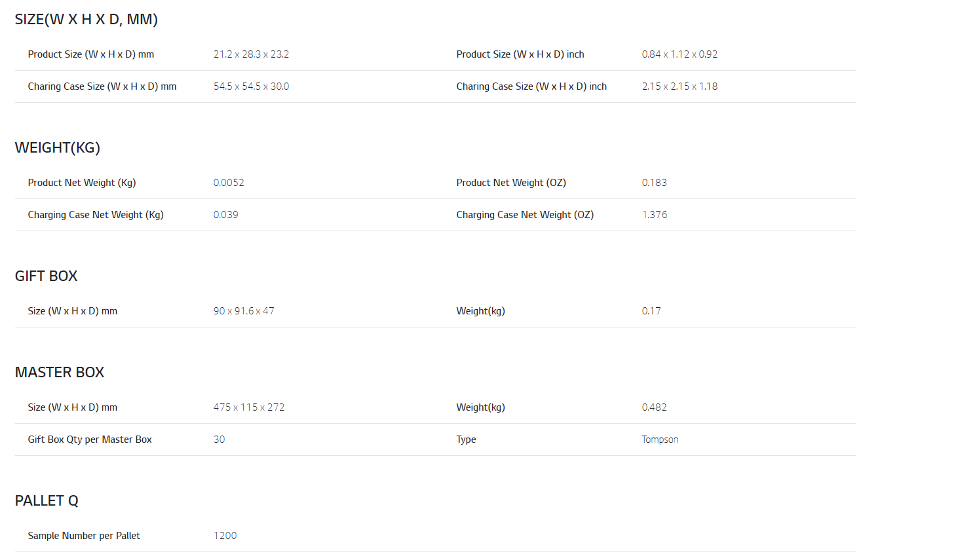Click the gift box size 90 x 91.6 x 47
The height and width of the screenshot is (560, 960).
[x=244, y=311]
